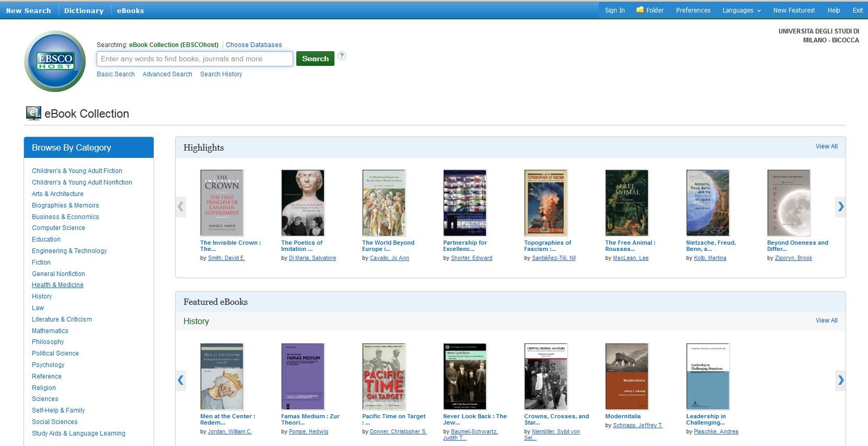Focus the search words input field
This screenshot has width=868, height=446.
pos(195,59)
